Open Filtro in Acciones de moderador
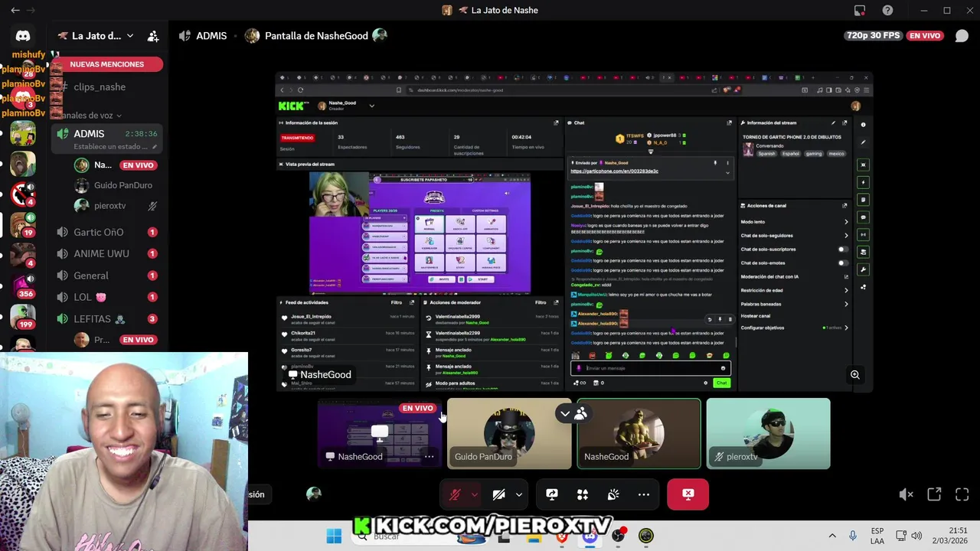This screenshot has width=980, height=551. [x=541, y=302]
